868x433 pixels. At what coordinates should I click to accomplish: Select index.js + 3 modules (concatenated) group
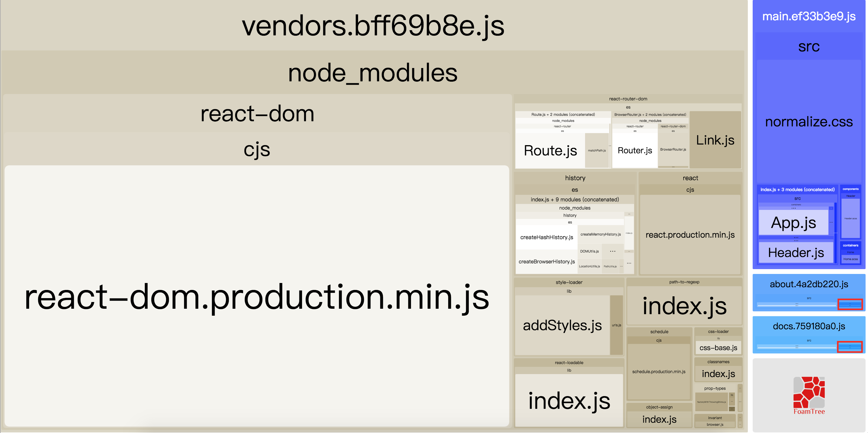[x=797, y=189]
